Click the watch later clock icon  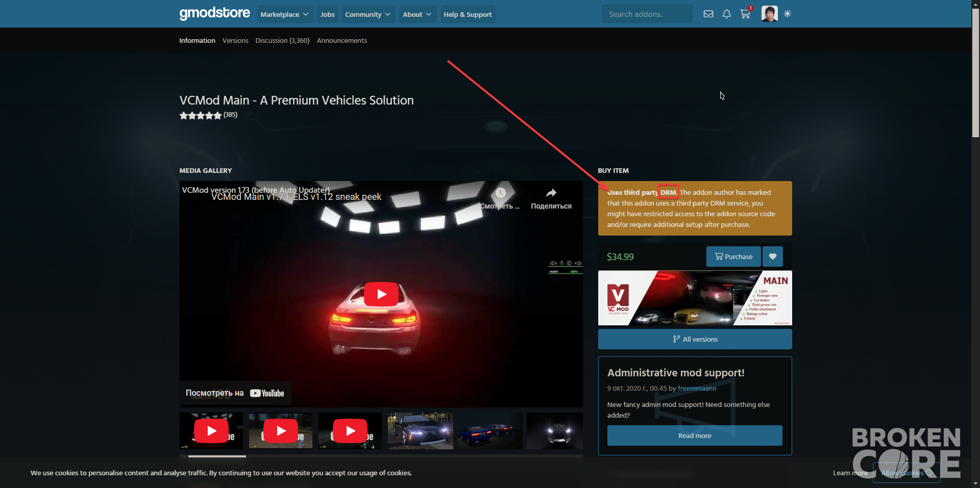click(500, 193)
